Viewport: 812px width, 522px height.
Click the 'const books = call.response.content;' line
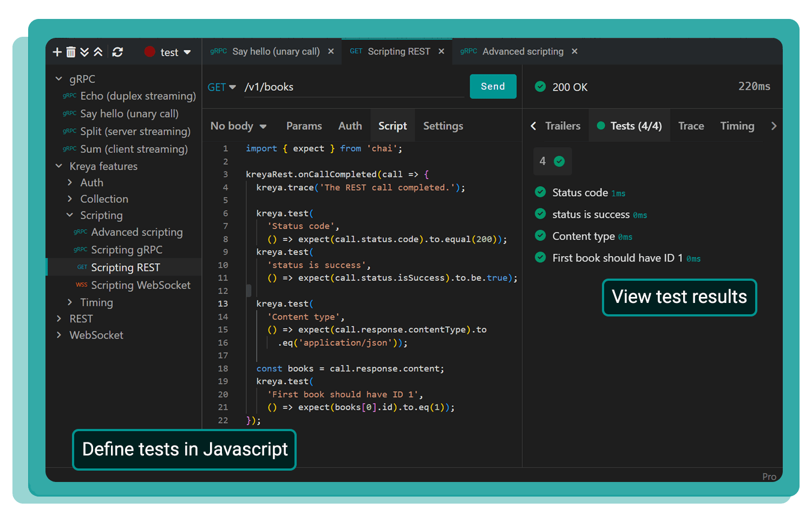[x=350, y=368]
